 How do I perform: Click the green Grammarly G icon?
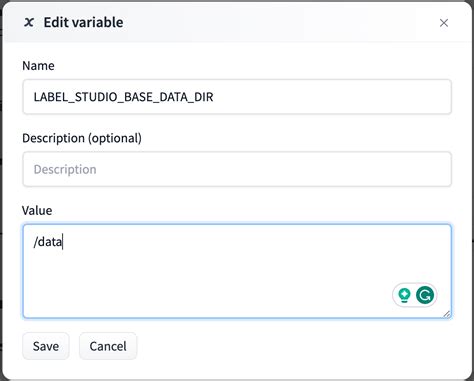[425, 295]
